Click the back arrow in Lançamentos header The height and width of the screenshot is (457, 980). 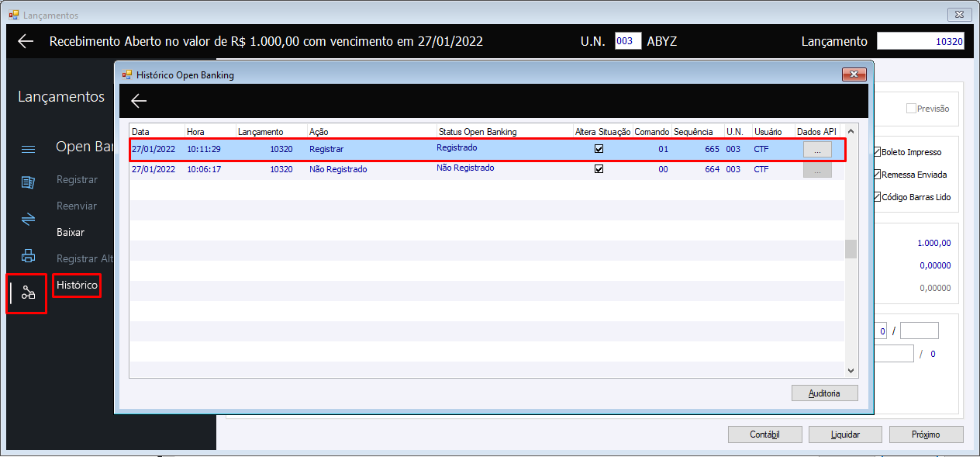click(x=26, y=41)
